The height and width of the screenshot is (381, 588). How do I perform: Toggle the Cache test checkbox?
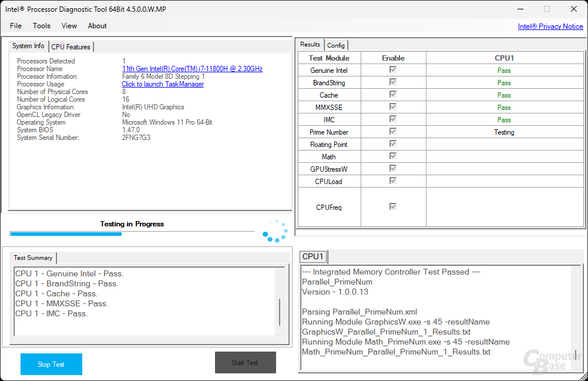pos(392,94)
